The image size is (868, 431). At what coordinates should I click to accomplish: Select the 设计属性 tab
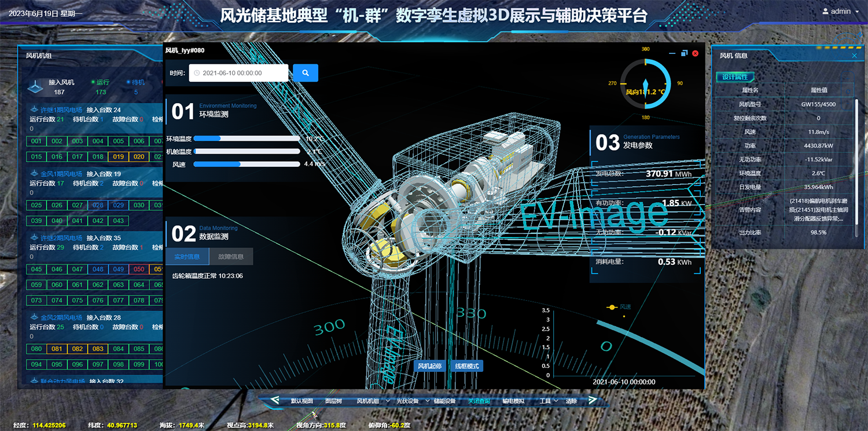735,77
